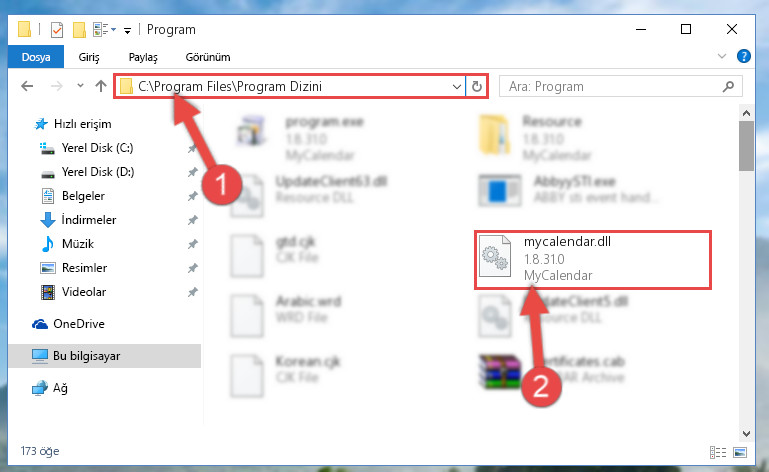Click the vertical scrollbar thumb

coord(746,146)
